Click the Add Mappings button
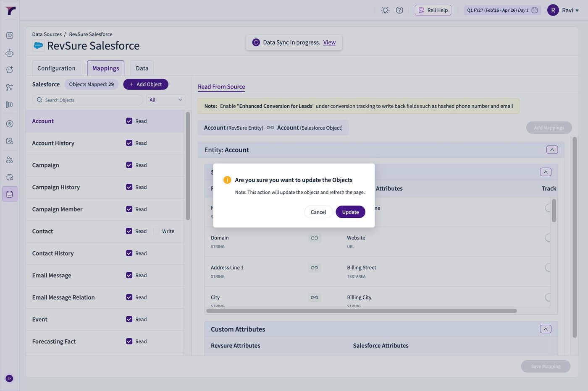Image resolution: width=588 pixels, height=391 pixels. 549,128
